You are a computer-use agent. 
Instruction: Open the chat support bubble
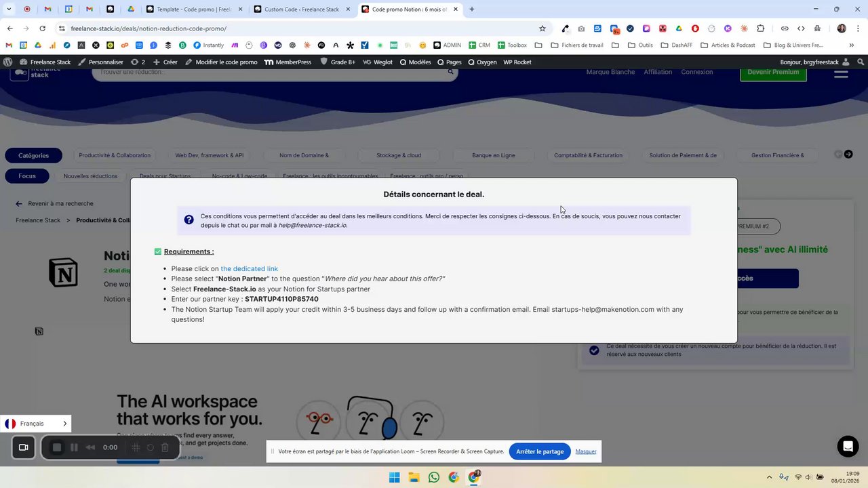click(848, 446)
